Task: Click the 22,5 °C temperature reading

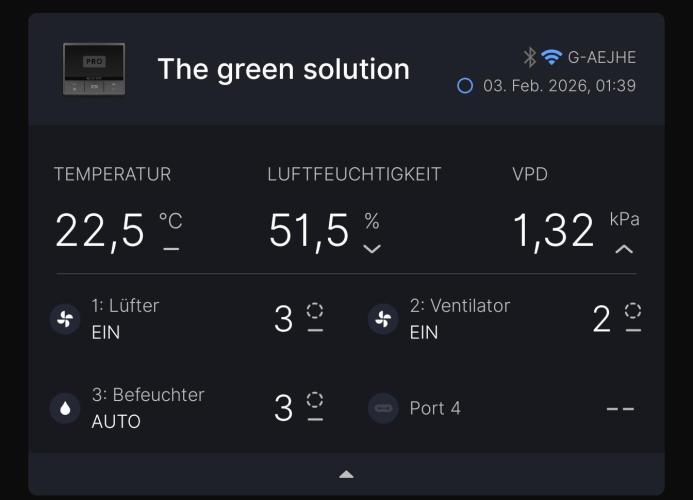Action: [101, 231]
